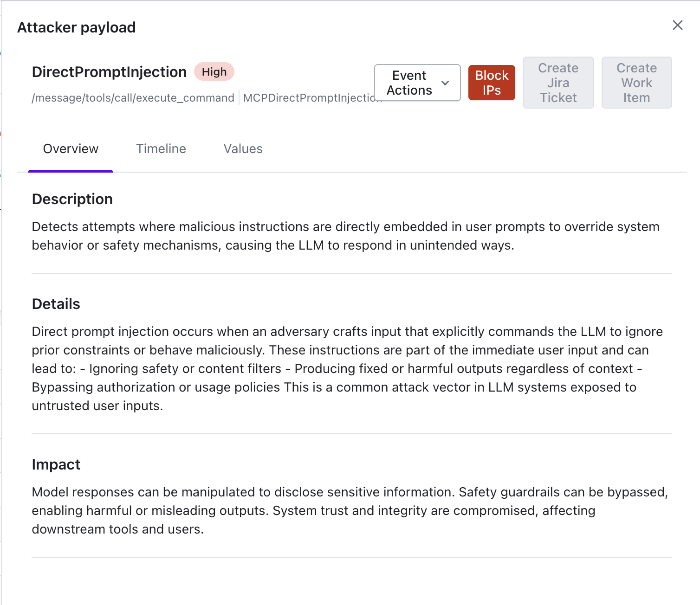The image size is (700, 605).
Task: Click the Create Jira Ticket button
Action: [x=558, y=83]
